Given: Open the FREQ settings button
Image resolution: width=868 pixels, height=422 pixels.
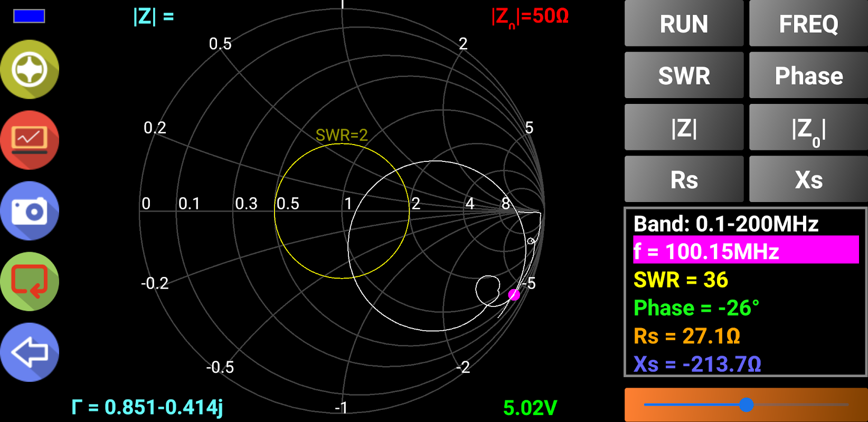Looking at the screenshot, I should (808, 24).
